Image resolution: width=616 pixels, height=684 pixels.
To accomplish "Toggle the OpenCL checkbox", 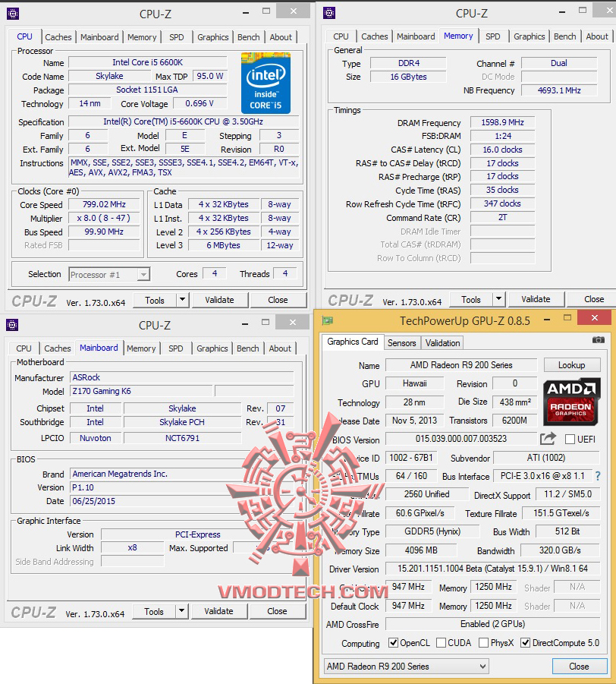I will pyautogui.click(x=393, y=642).
